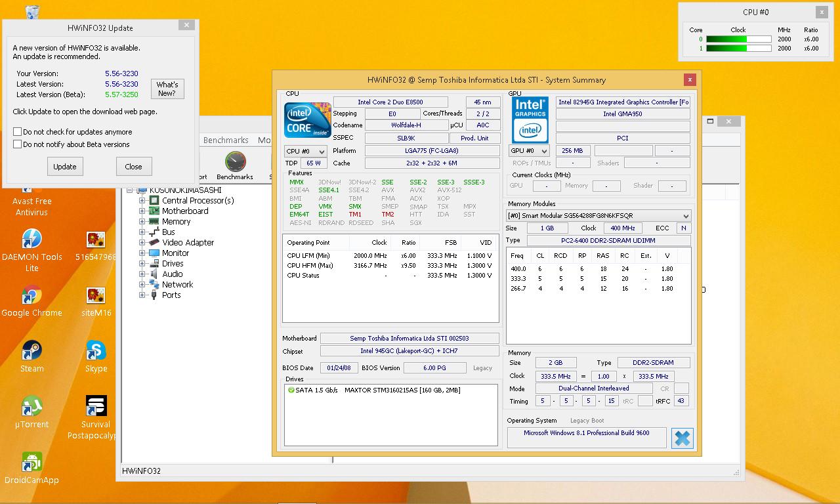Open the CPU #0 selector dropdown
Viewport: 840px width, 504px height.
click(305, 151)
